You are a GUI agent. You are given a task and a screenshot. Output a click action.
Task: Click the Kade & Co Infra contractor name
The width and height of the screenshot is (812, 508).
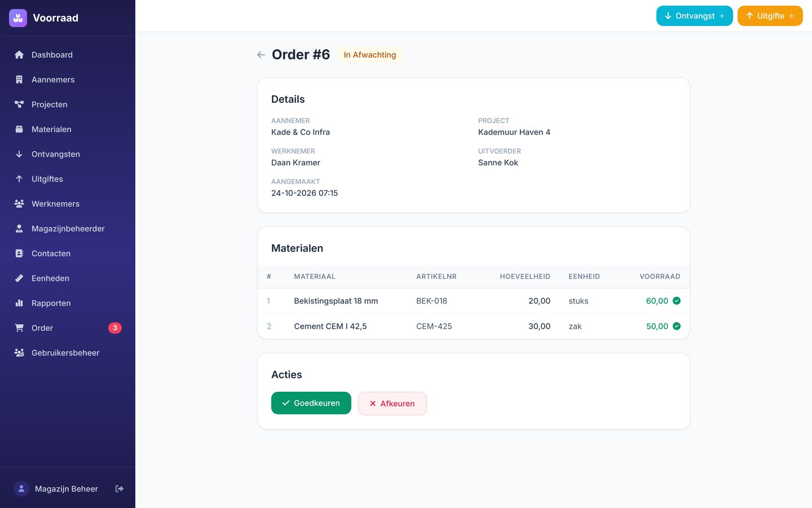pyautogui.click(x=301, y=132)
